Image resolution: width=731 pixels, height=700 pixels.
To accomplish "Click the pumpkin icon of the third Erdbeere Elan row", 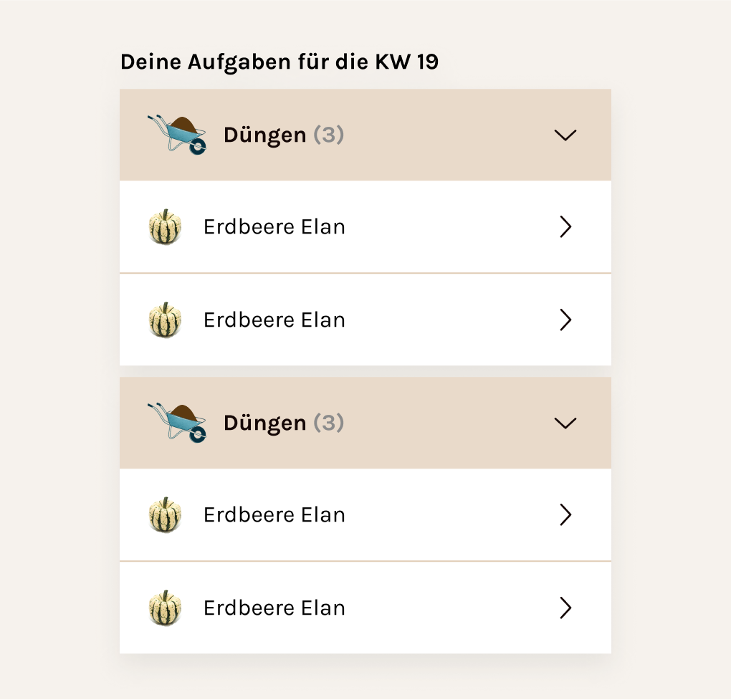I will coord(165,514).
